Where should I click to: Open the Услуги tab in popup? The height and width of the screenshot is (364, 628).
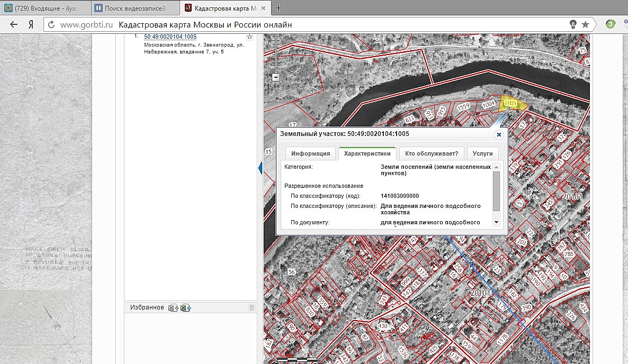coord(482,153)
